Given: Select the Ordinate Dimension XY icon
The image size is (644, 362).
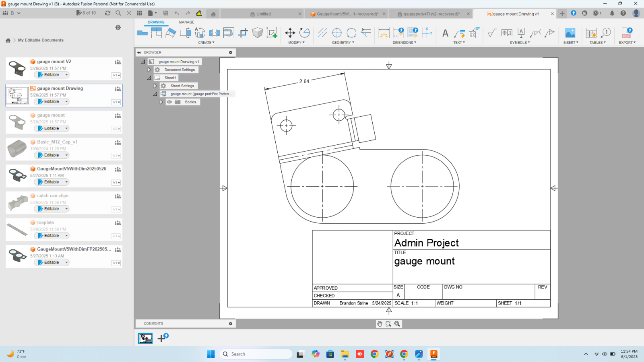Looking at the screenshot, I should [427, 33].
